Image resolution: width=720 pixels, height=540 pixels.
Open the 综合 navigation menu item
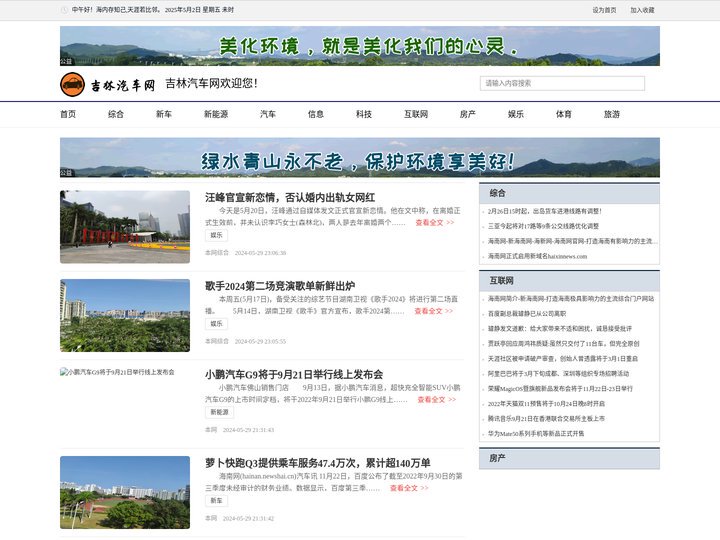click(116, 114)
